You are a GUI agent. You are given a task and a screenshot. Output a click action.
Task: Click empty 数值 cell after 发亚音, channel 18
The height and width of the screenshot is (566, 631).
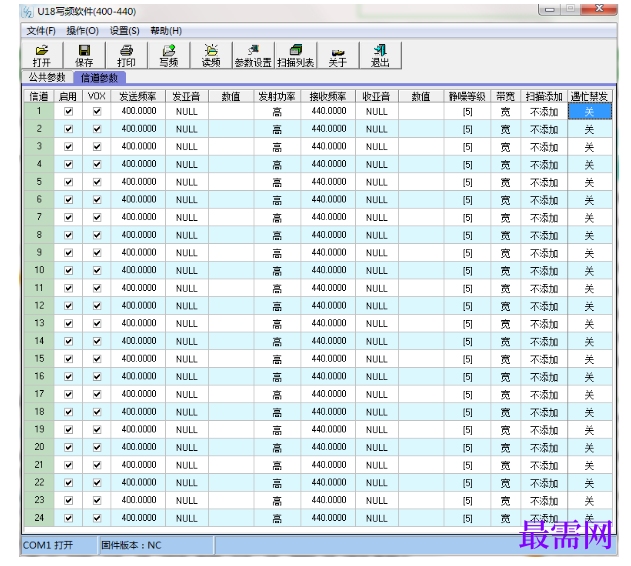(231, 412)
